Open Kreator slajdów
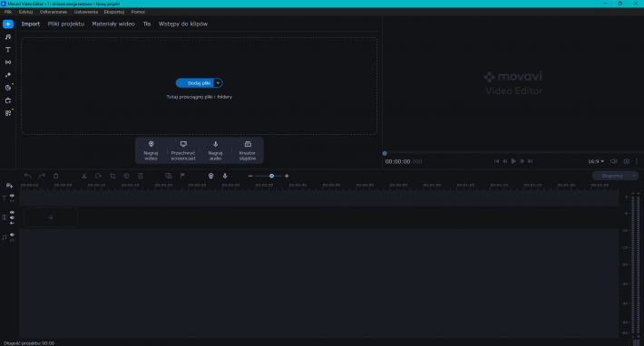Screen dimensions: 644x346 [248, 150]
